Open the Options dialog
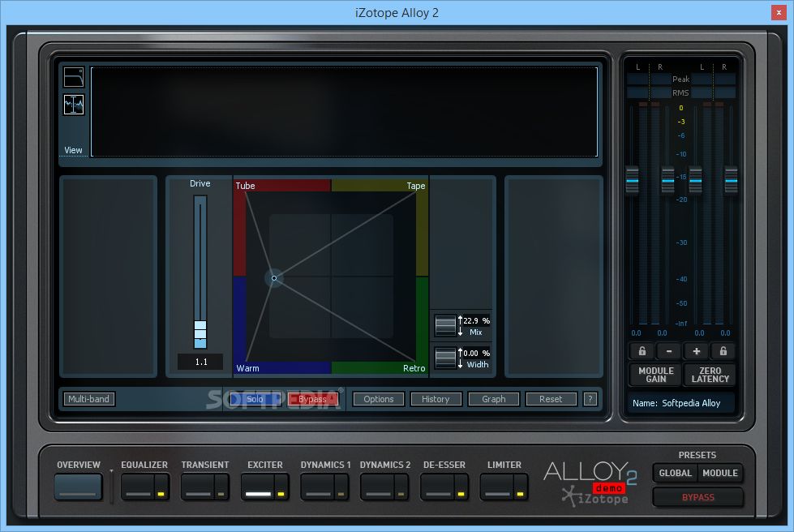Viewport: 794px width, 532px height. [x=378, y=399]
